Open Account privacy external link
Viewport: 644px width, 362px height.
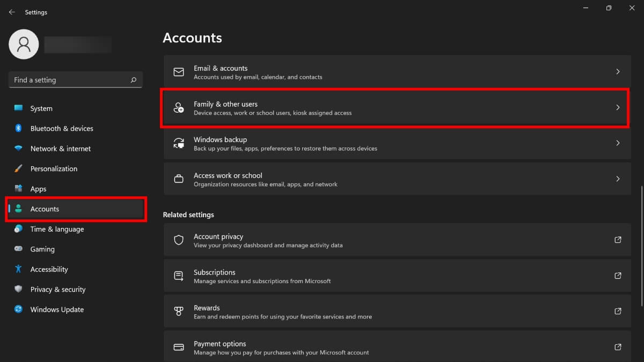point(618,240)
